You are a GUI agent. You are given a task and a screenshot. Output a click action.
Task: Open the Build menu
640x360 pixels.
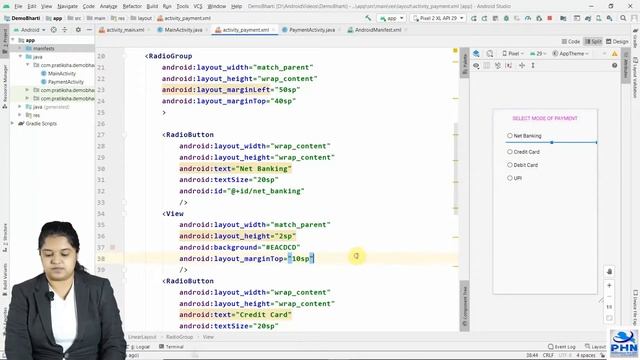[x=152, y=6]
